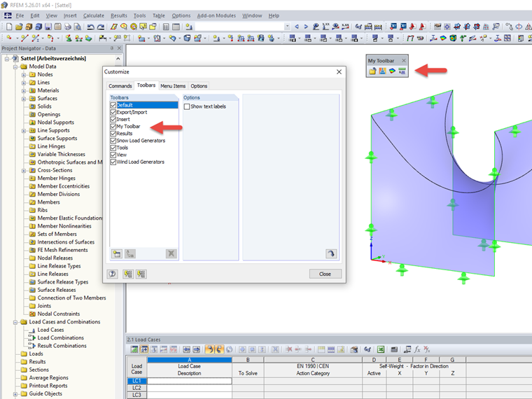Click the new node icon in second toolbar
The image size is (532, 399).
[9, 38]
